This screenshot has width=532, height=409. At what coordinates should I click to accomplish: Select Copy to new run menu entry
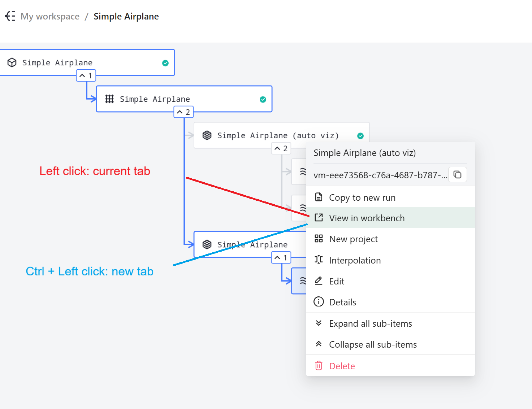pos(362,197)
